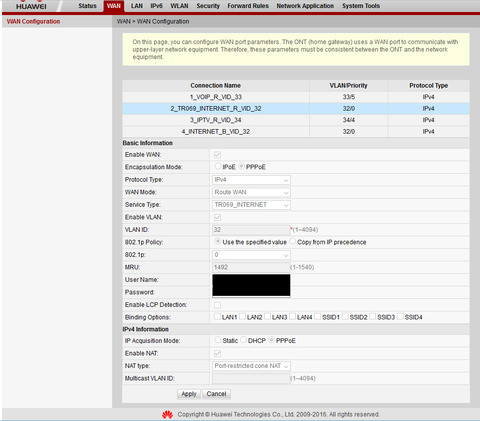This screenshot has width=480, height=421.
Task: Click WAN Configuration sidebar link
Action: [33, 21]
